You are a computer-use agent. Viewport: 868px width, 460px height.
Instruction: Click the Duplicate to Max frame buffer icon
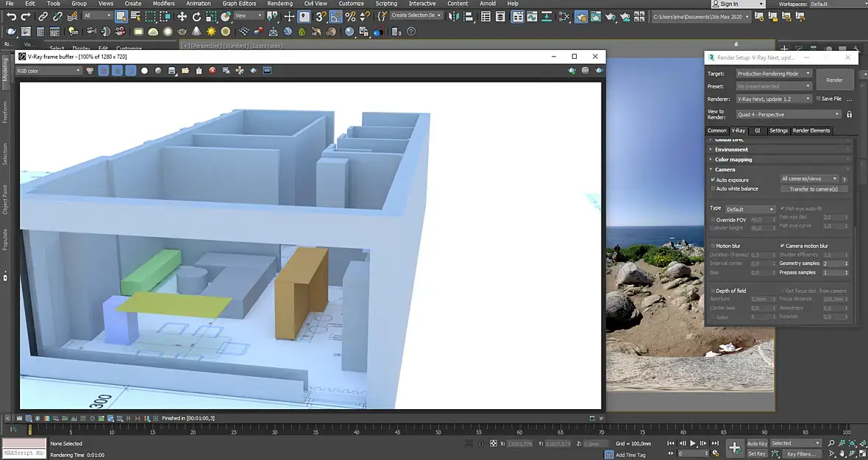[226, 71]
